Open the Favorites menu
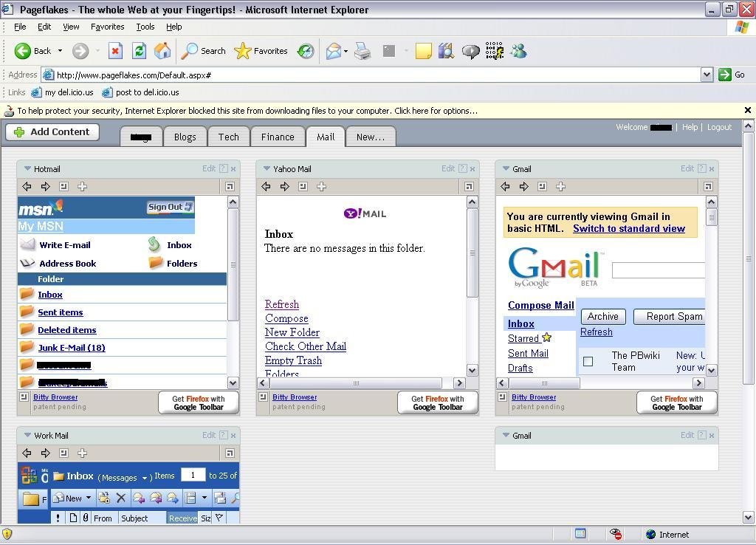756x545 pixels. tap(107, 27)
